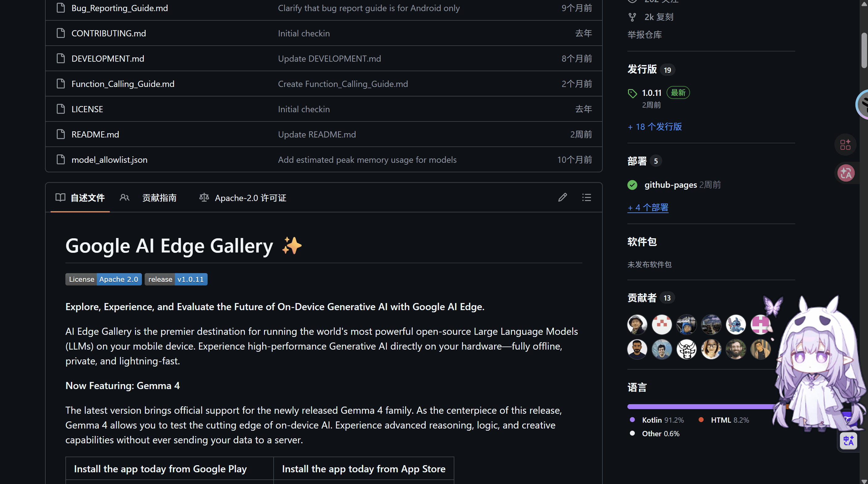This screenshot has width=868, height=484.
Task: Open model_allowlist.json file
Action: pos(110,160)
